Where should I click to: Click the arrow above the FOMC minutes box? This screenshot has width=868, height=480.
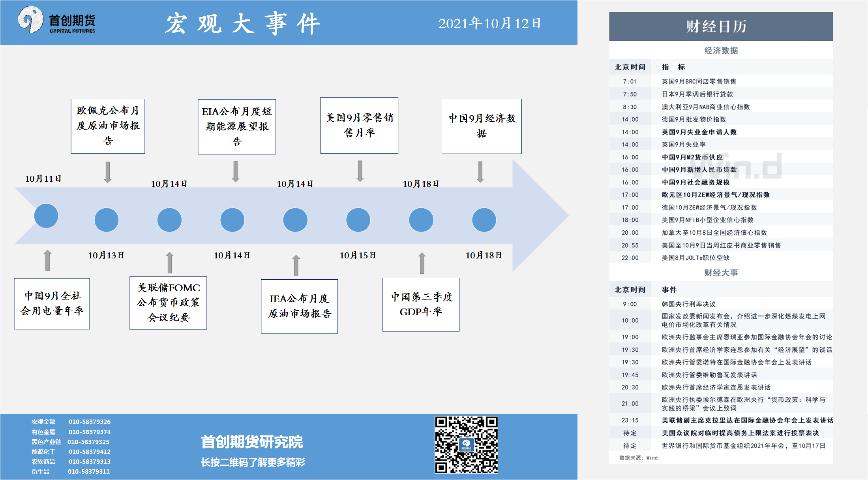pos(170,263)
